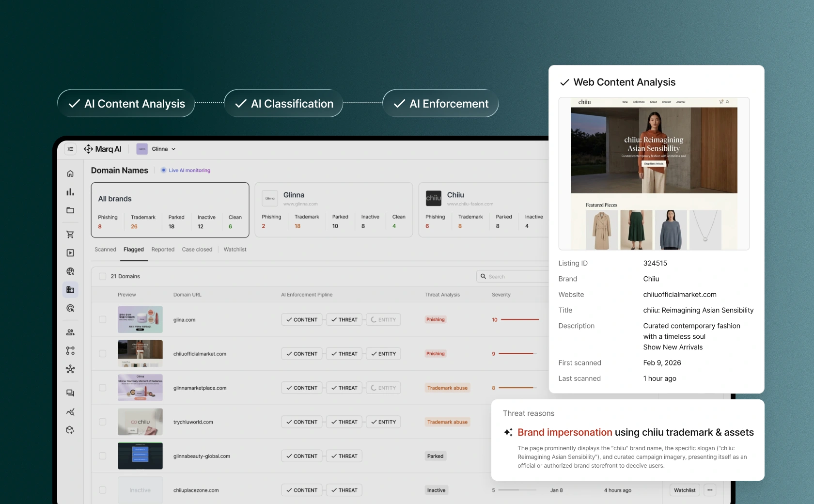Open the shopping cart marketplace sidebar icon
The height and width of the screenshot is (504, 814).
pos(70,235)
